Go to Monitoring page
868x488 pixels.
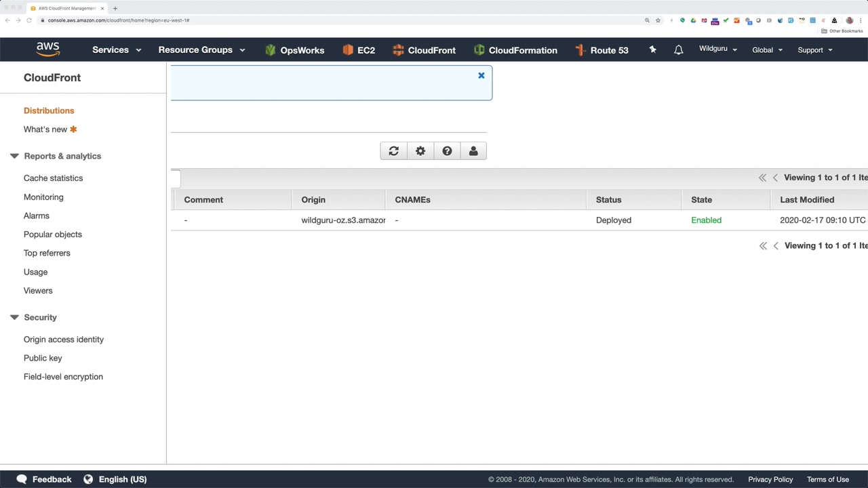coord(43,197)
